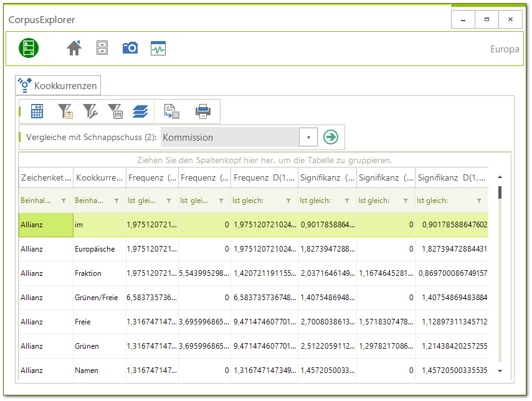Viewport: 532px width, 401px height.
Task: Open the corpus archive drawer icon
Action: pos(102,48)
